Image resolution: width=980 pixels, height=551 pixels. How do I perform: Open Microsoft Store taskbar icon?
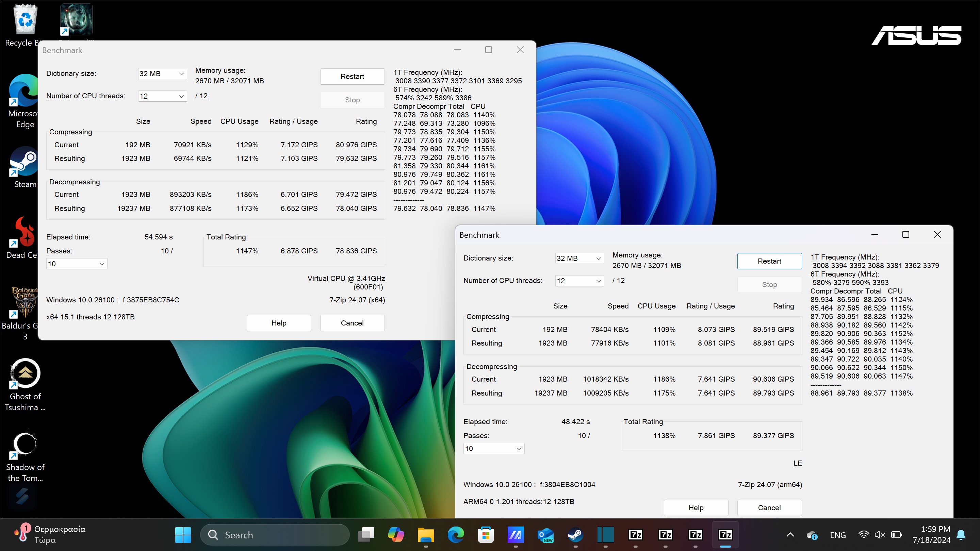pyautogui.click(x=486, y=535)
